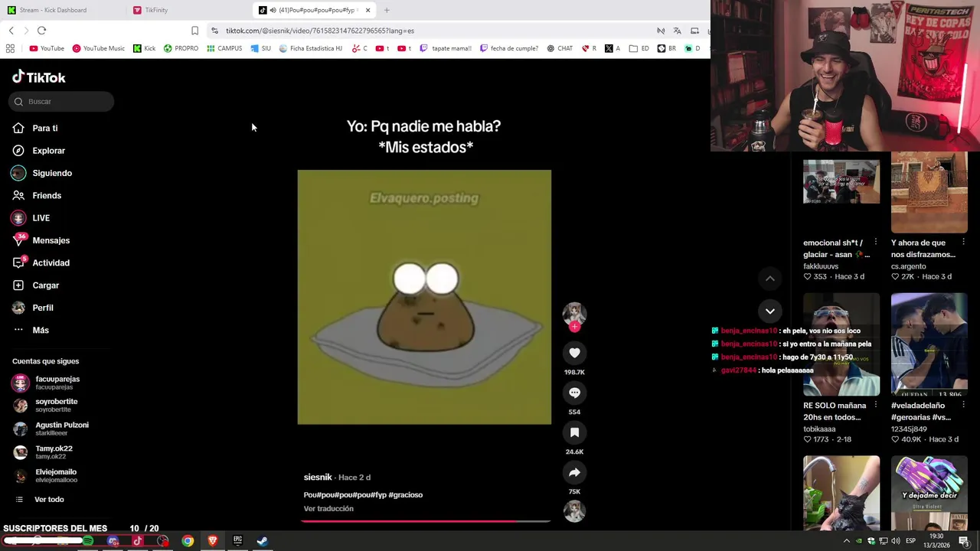
Task: Open Kick bookmark
Action: 144,48
